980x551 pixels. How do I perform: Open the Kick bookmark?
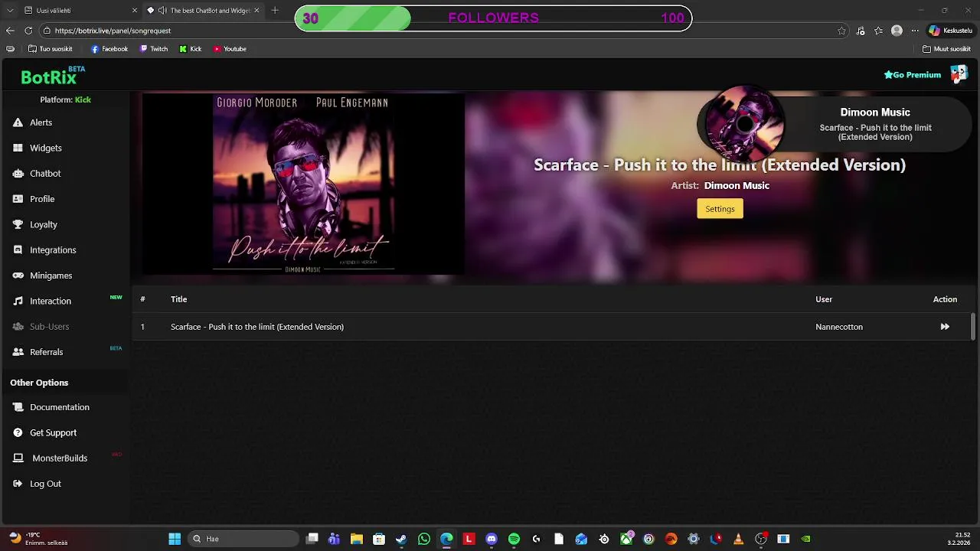coord(191,49)
